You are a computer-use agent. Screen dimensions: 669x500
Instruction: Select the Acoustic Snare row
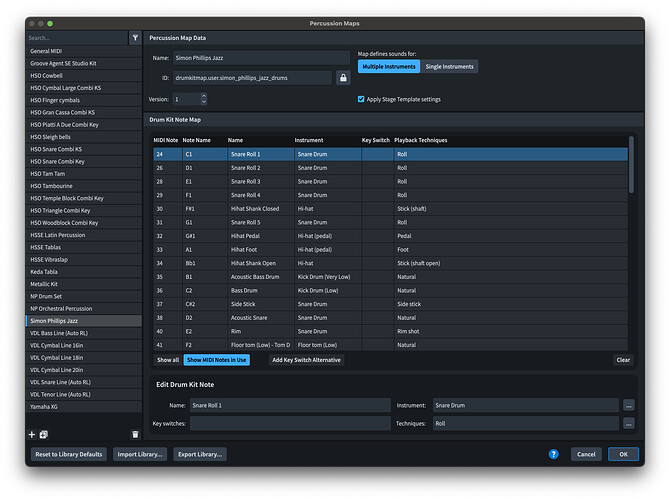tap(390, 318)
